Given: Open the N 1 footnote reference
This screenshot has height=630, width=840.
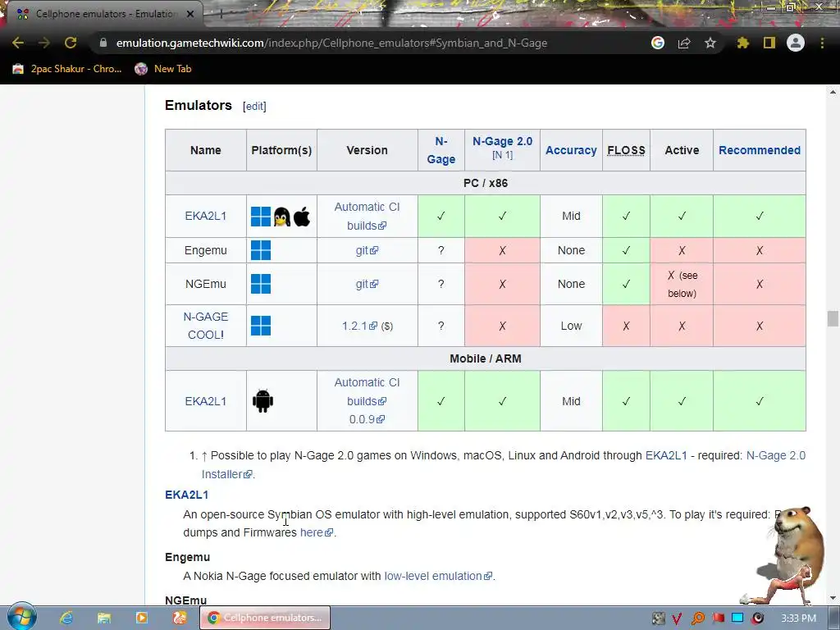Looking at the screenshot, I should coord(503,155).
